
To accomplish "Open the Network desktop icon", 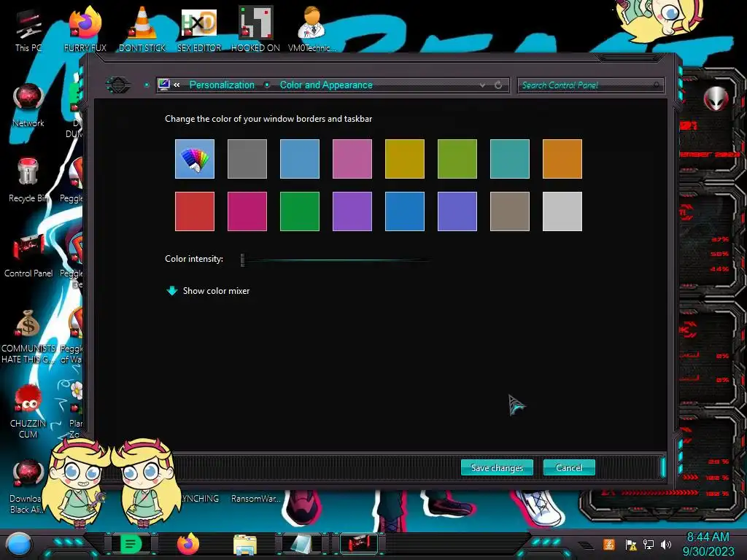I will pos(28,106).
